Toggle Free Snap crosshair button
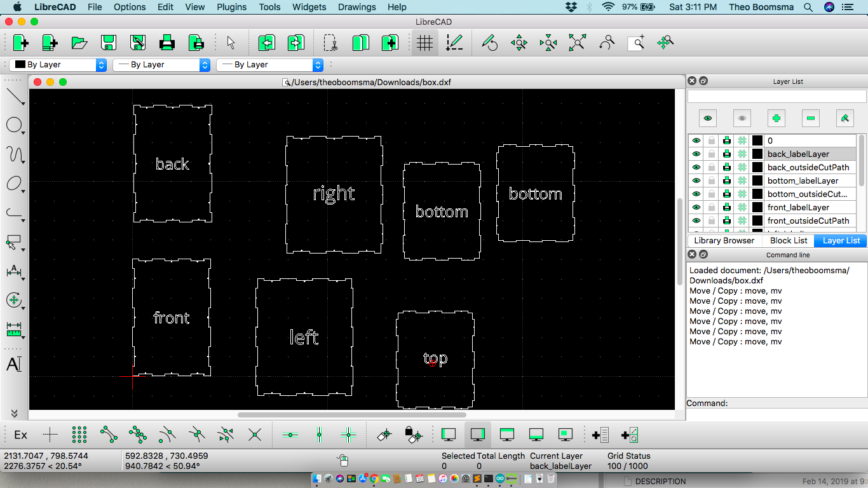This screenshot has height=488, width=868. pyautogui.click(x=50, y=435)
